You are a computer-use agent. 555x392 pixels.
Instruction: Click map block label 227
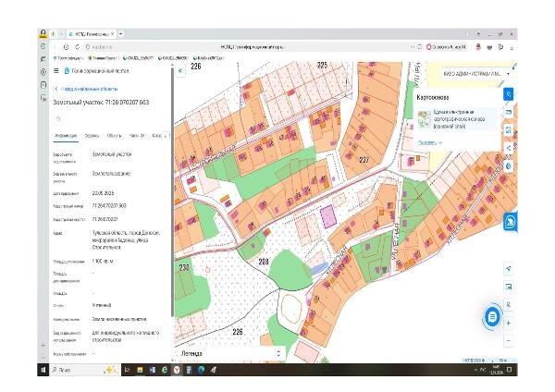[x=364, y=160]
